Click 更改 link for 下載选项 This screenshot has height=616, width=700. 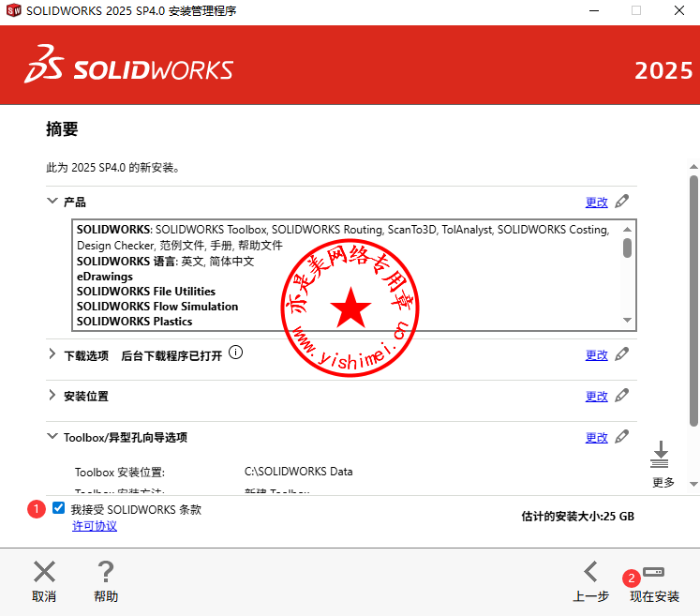click(596, 355)
